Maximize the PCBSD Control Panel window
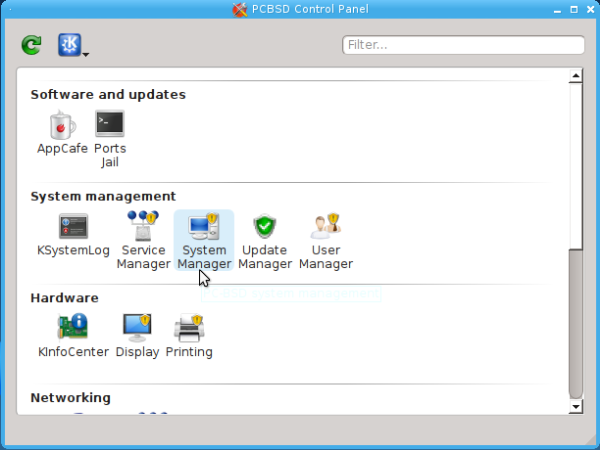This screenshot has height=450, width=600. tap(574, 10)
